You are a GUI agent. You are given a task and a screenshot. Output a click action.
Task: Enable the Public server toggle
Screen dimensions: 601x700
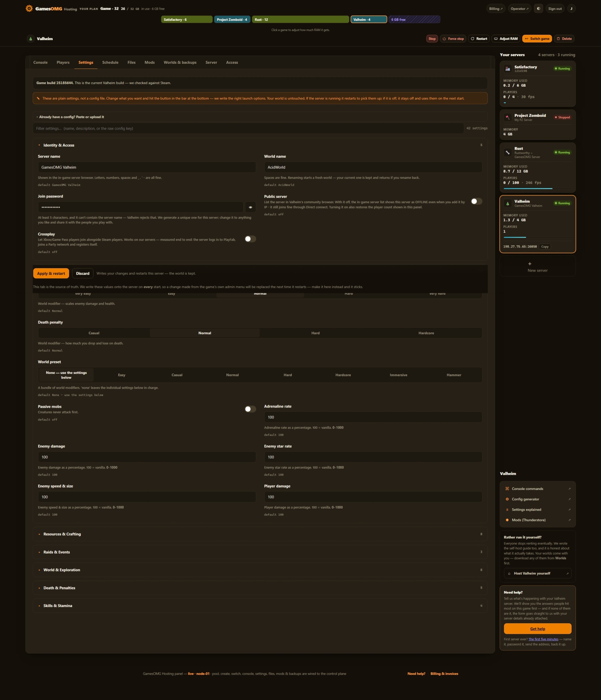tap(476, 201)
